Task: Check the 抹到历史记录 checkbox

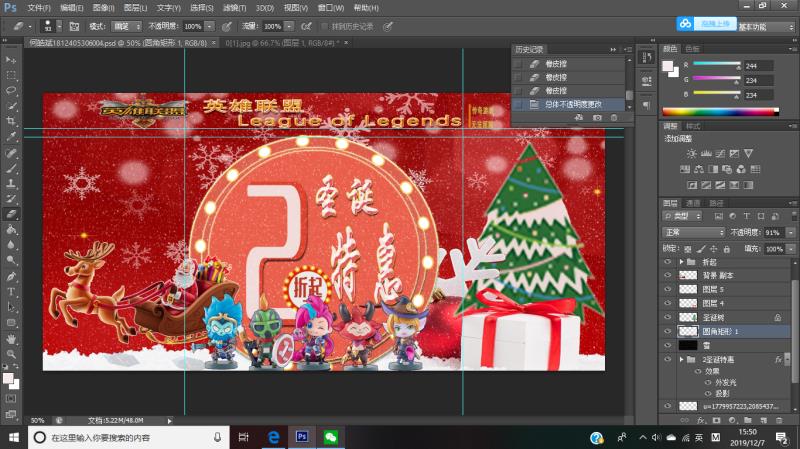Action: pyautogui.click(x=324, y=27)
